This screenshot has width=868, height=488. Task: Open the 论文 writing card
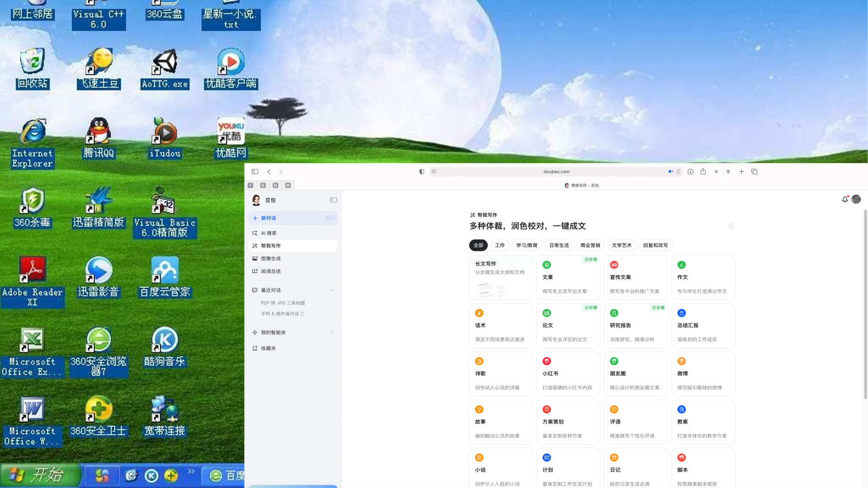(x=568, y=325)
